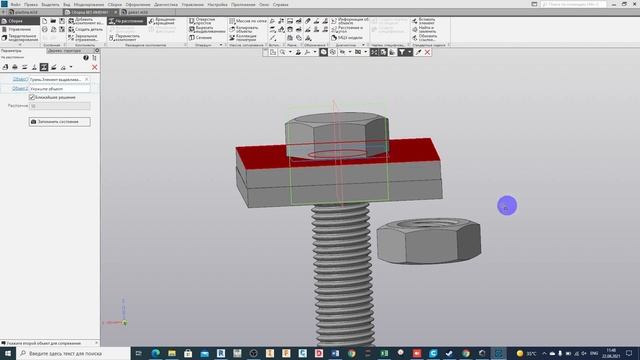The width and height of the screenshot is (640, 360).
Task: Click 'Обновить ссылки' command
Action: point(424,38)
